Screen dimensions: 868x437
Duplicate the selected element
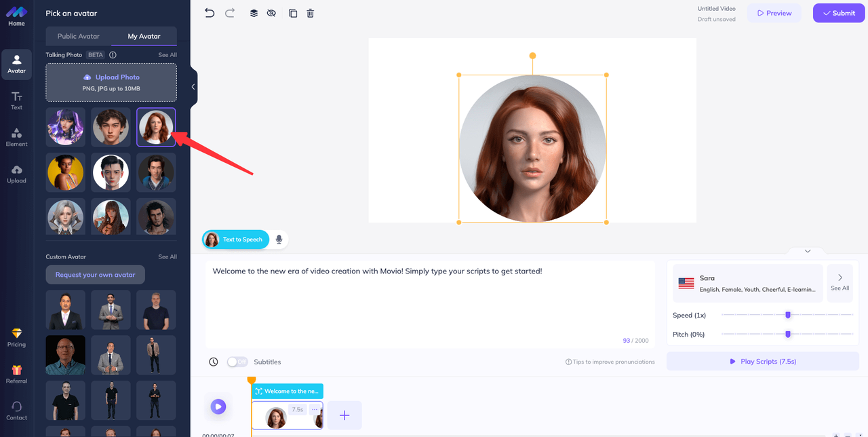coord(293,13)
